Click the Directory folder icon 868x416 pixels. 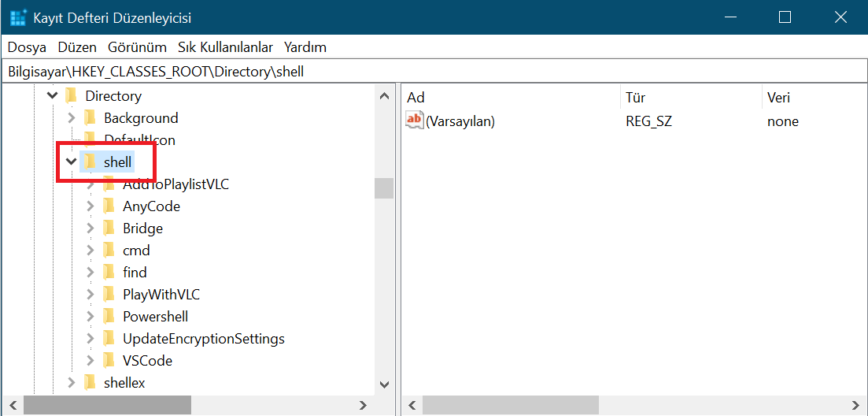pos(70,96)
